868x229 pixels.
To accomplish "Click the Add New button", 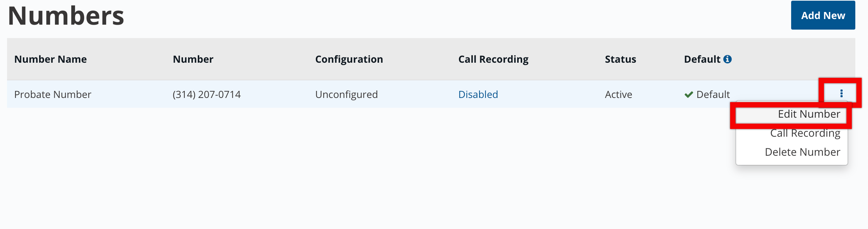I will point(823,16).
